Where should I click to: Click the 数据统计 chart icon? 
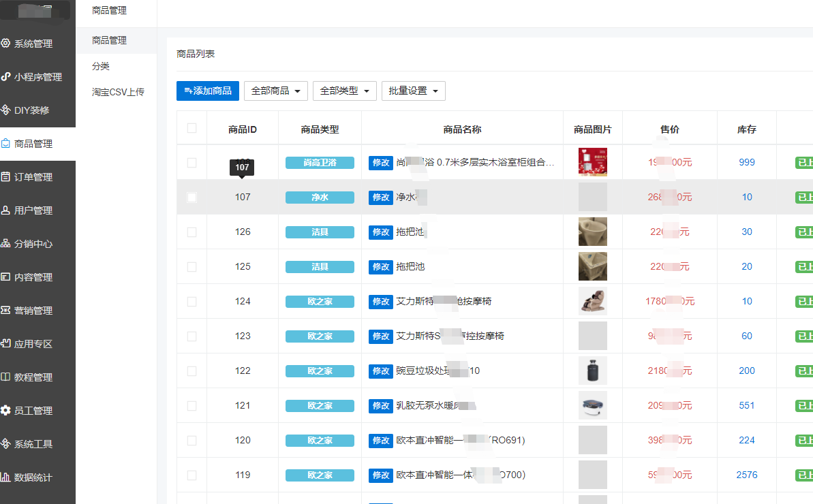pos(6,477)
